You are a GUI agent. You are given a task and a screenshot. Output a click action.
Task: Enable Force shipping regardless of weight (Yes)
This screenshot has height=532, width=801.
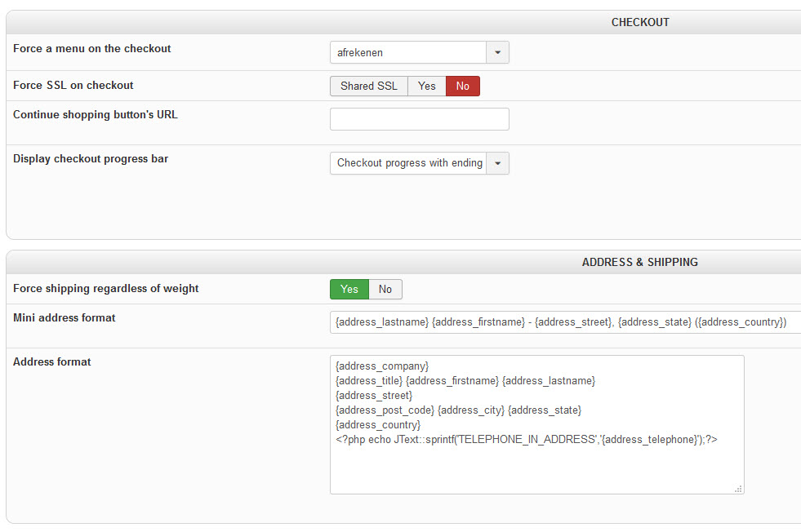[x=349, y=290]
